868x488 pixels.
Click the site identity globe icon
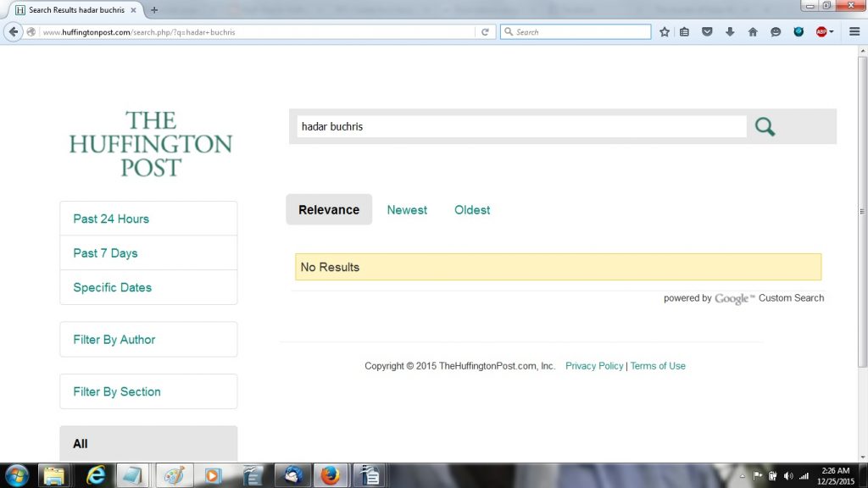31,32
